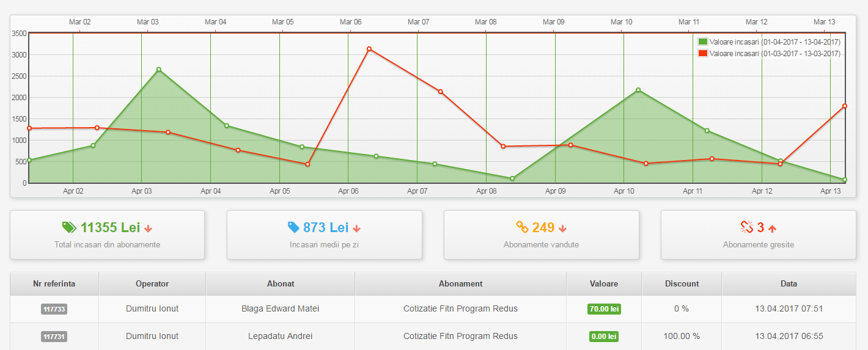Click the green tags icon beside 11355 Lei

[69, 228]
